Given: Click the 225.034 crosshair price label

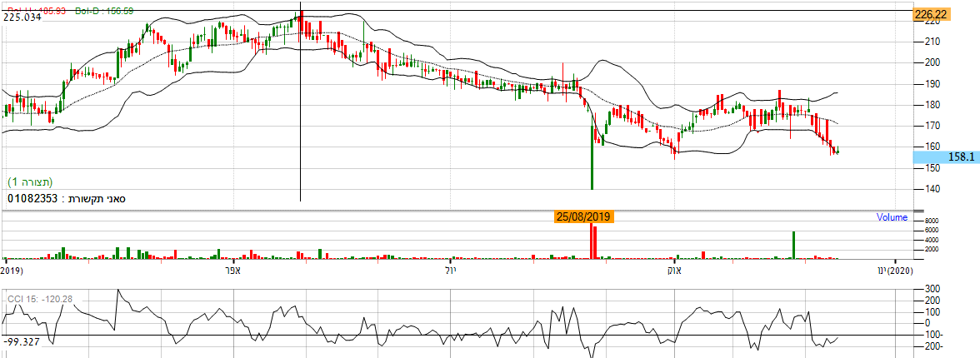Looking at the screenshot, I should pos(22,16).
